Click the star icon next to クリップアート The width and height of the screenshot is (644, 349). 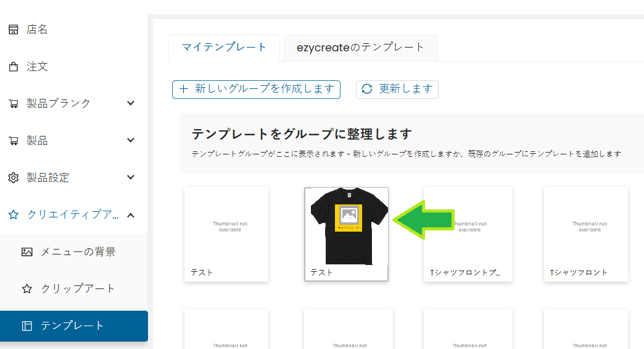pos(27,289)
